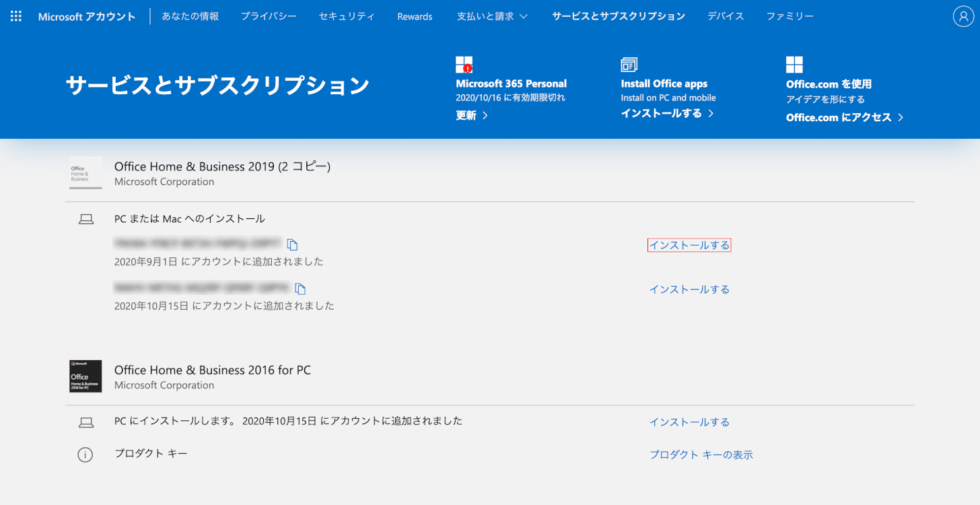980x505 pixels.
Task: Click the blurred product key above 2020年9月1日
Action: click(x=197, y=244)
